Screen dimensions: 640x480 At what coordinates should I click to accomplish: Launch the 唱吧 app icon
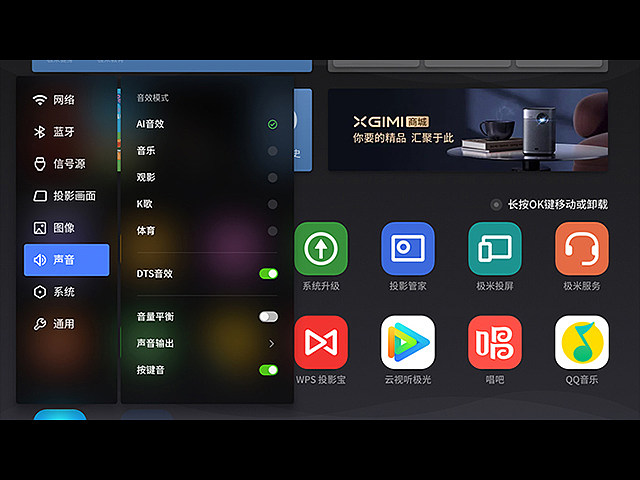(x=495, y=342)
